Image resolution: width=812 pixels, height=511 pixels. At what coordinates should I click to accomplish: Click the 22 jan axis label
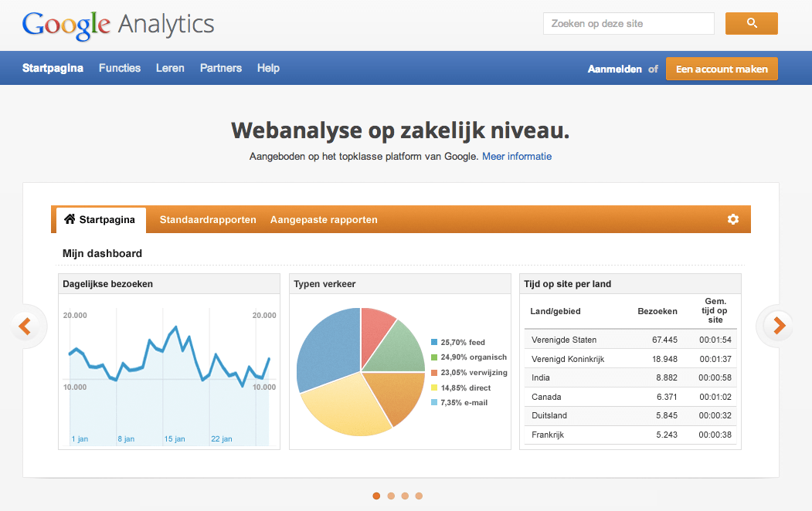[x=221, y=438]
